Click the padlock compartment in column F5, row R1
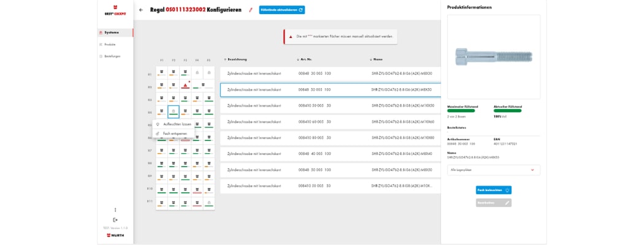This screenshot has width=644, height=245. point(209,72)
